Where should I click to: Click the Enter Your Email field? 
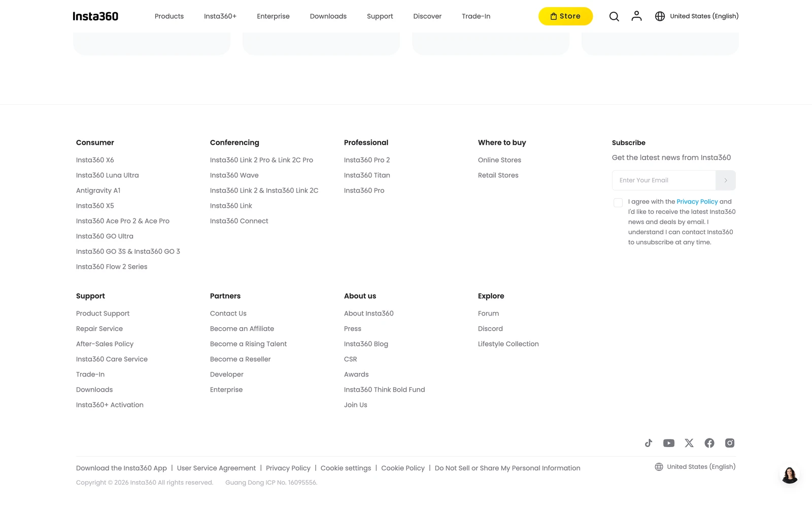(664, 180)
